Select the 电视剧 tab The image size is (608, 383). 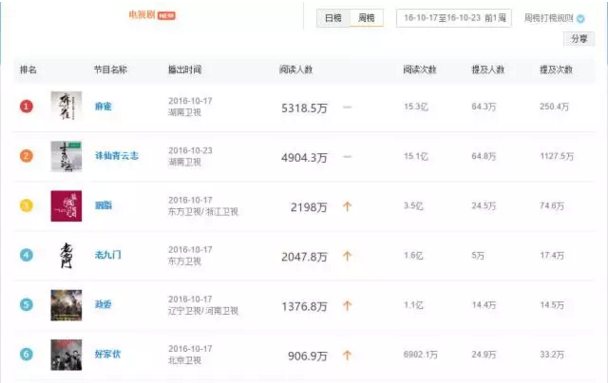tap(142, 15)
